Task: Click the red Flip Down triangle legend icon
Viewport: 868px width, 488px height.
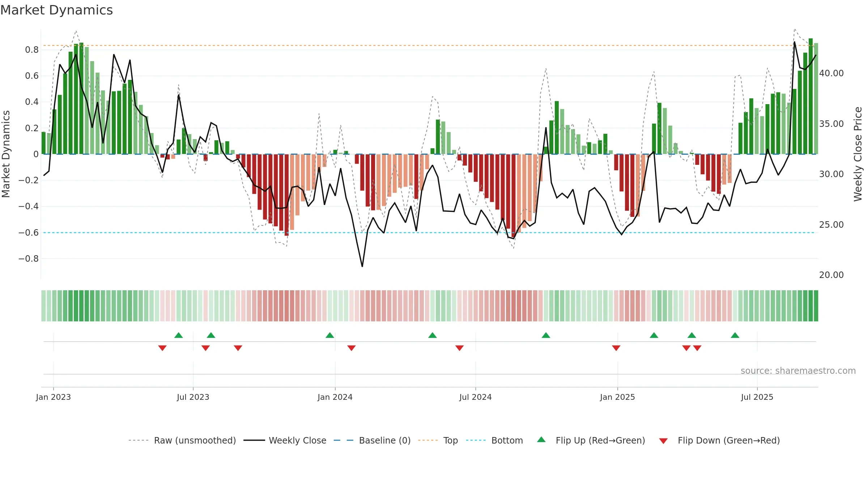Action: click(x=663, y=441)
